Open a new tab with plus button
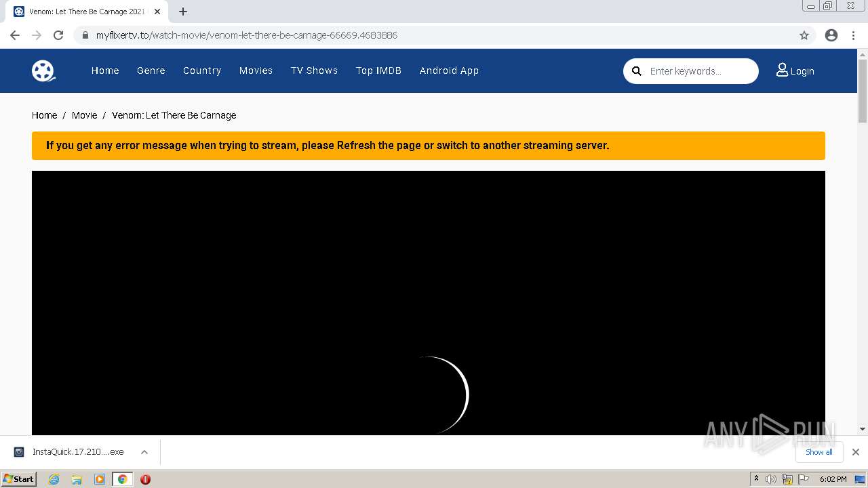This screenshot has width=868, height=488. [x=183, y=12]
